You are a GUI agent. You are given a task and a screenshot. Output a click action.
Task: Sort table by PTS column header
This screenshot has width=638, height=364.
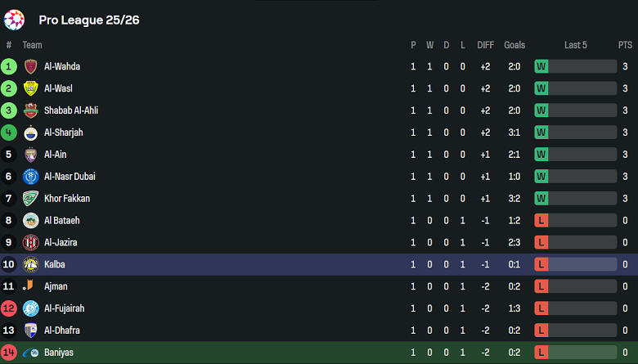[x=625, y=45]
